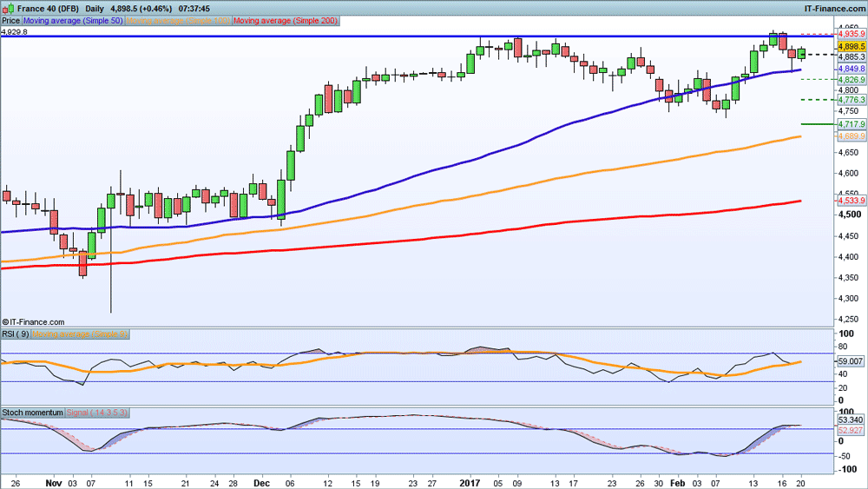This screenshot has height=489, width=868.
Task: Click the 52.927 signal value tag
Action: pyautogui.click(x=851, y=430)
